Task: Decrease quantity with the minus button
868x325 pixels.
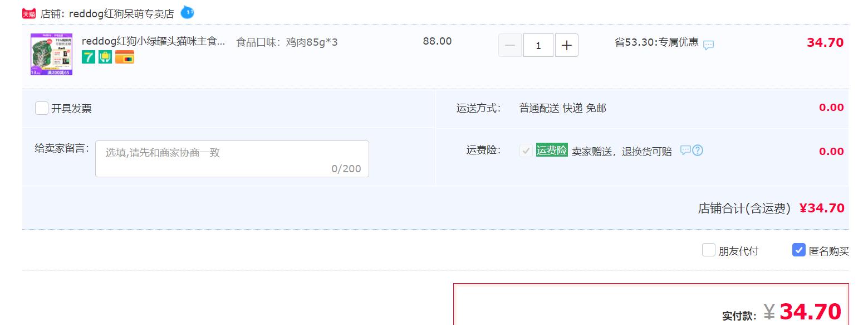Action: 510,45
